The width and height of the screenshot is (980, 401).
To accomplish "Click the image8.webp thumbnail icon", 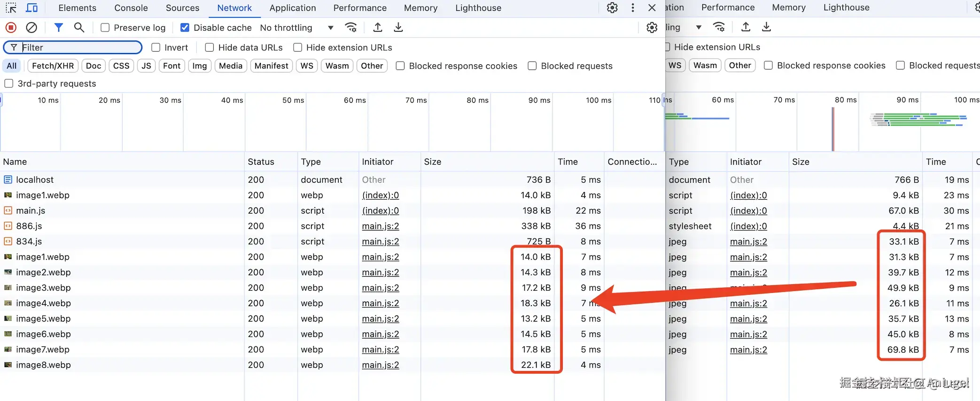I will (8, 365).
